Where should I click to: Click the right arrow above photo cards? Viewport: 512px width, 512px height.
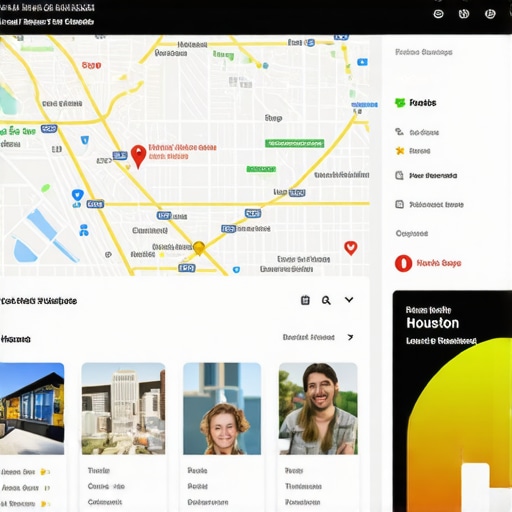[350, 337]
